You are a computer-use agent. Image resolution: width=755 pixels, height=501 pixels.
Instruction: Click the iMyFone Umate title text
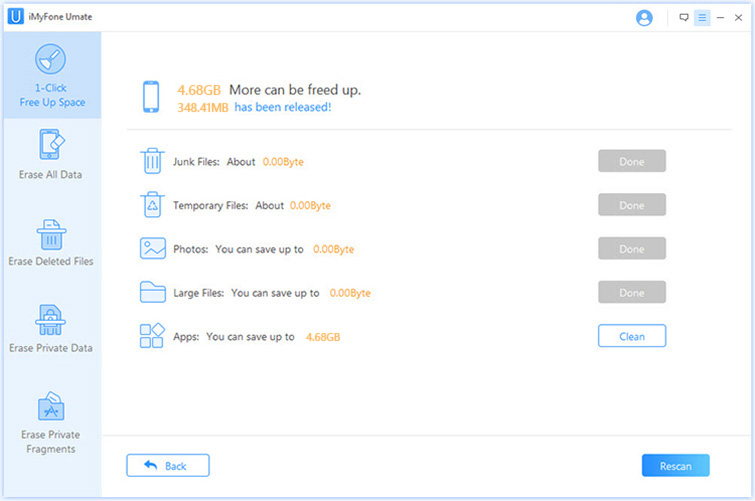point(60,17)
